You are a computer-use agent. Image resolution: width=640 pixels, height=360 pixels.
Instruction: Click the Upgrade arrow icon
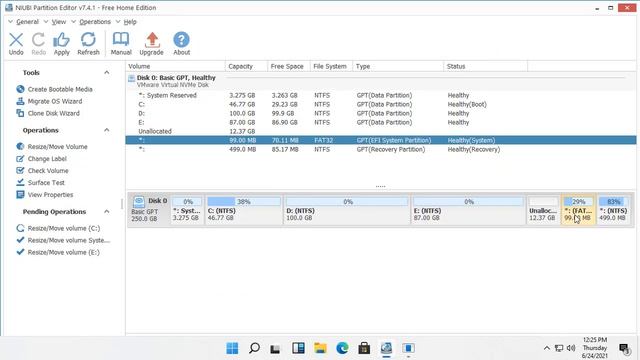pyautogui.click(x=151, y=44)
